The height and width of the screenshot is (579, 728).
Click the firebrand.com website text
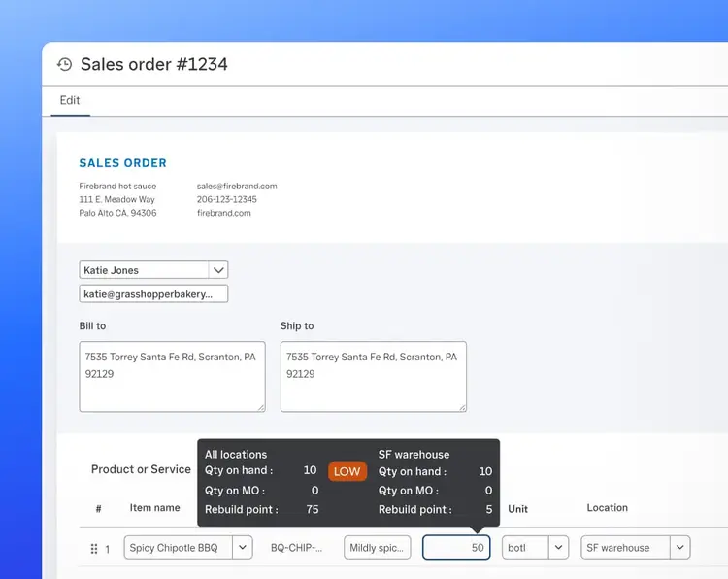[224, 213]
